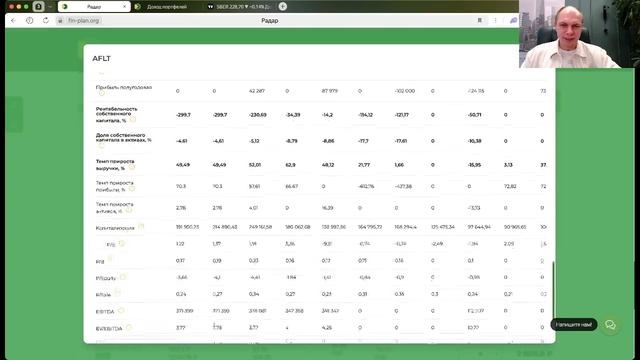Click the Прибыль полугодовая row label

point(123,87)
